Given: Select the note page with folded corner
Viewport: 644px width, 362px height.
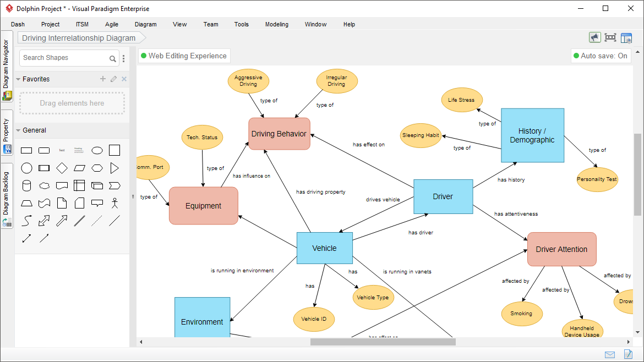Looking at the screenshot, I should [62, 203].
